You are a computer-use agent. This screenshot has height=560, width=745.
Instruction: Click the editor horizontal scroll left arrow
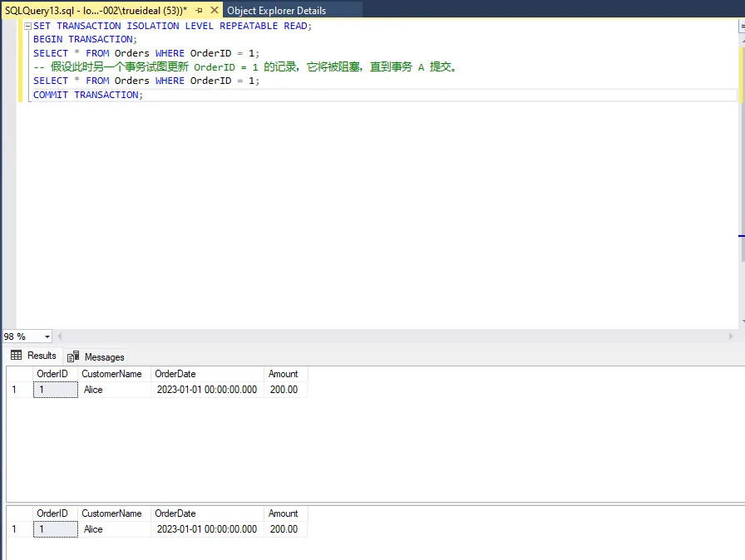coord(58,336)
